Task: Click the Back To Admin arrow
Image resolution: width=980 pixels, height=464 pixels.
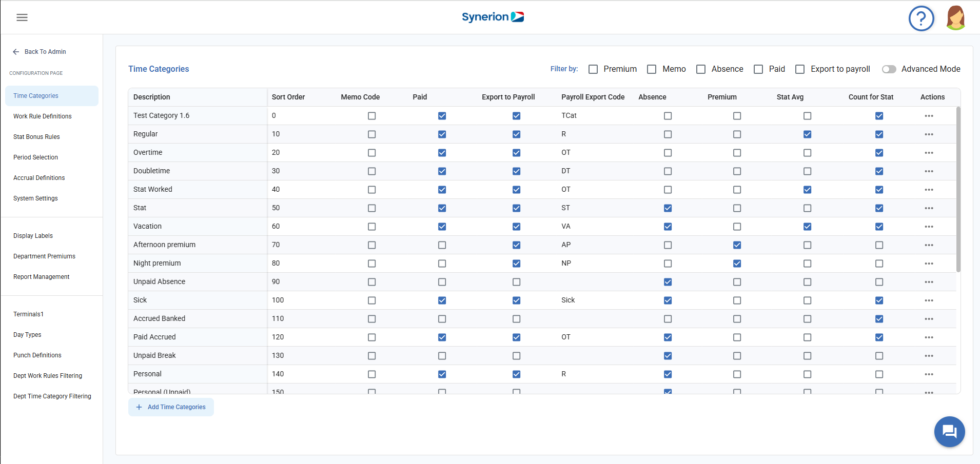Action: tap(16, 52)
